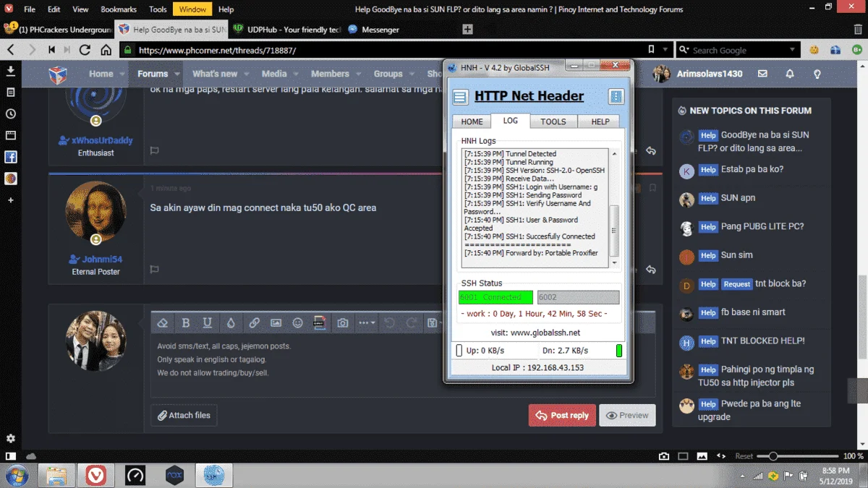Open Nox app from taskbar
Viewport: 868px width, 488px height.
(x=174, y=475)
